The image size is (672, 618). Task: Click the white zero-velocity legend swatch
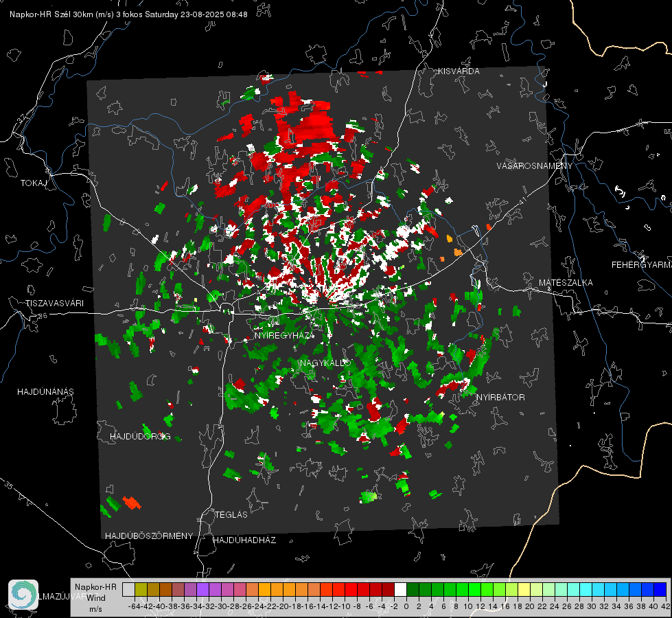[400, 589]
